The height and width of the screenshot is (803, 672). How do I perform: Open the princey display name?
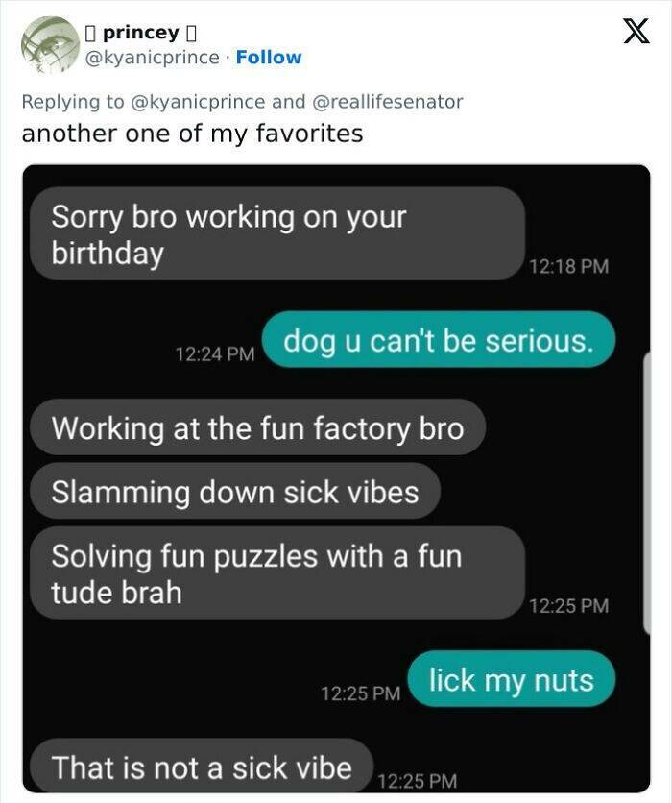[141, 33]
